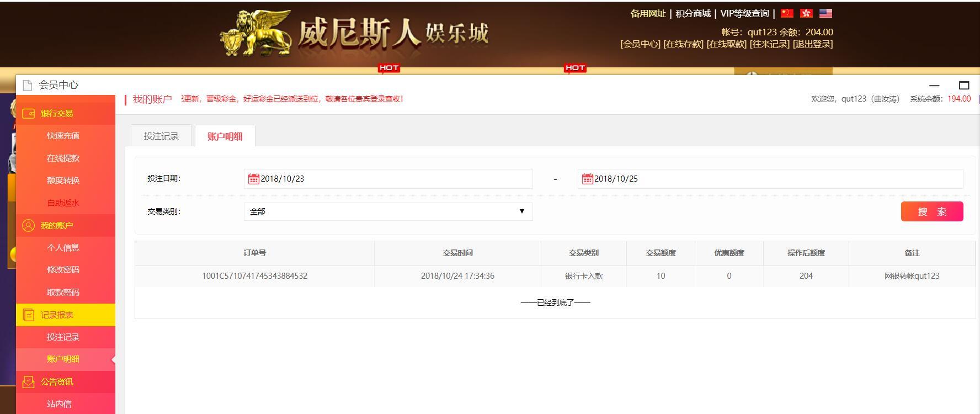The width and height of the screenshot is (980, 414).
Task: Collapse the 银行交易 sidebar section
Action: tap(66, 113)
